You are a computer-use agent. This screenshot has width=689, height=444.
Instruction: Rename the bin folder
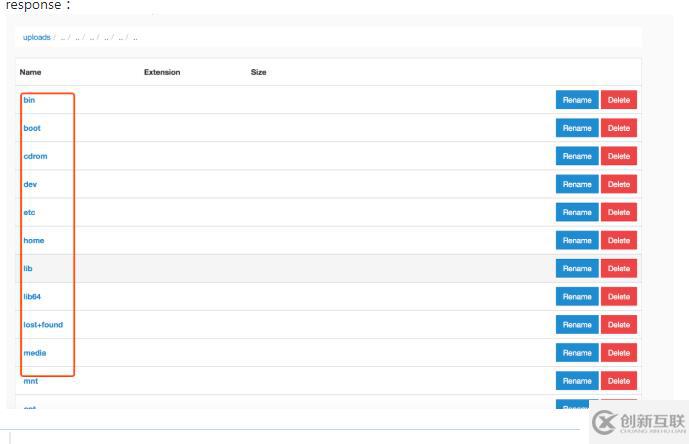click(x=577, y=100)
